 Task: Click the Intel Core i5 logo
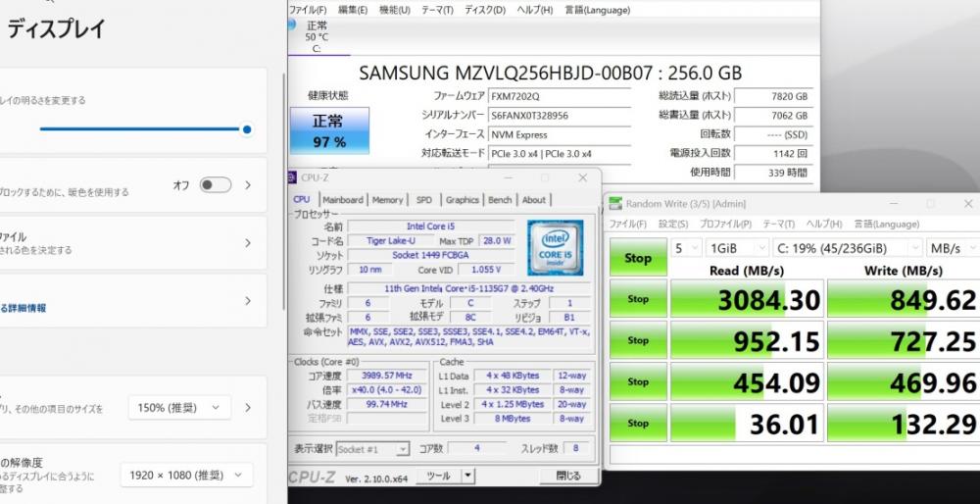[555, 248]
